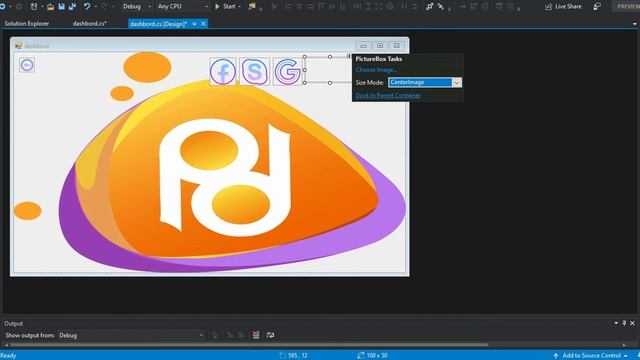Click the design form's maximize button
The image size is (640, 360).
380,45
